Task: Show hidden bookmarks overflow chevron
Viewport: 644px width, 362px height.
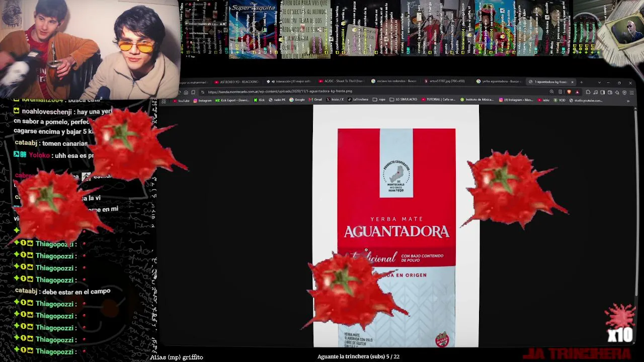Action: point(628,101)
